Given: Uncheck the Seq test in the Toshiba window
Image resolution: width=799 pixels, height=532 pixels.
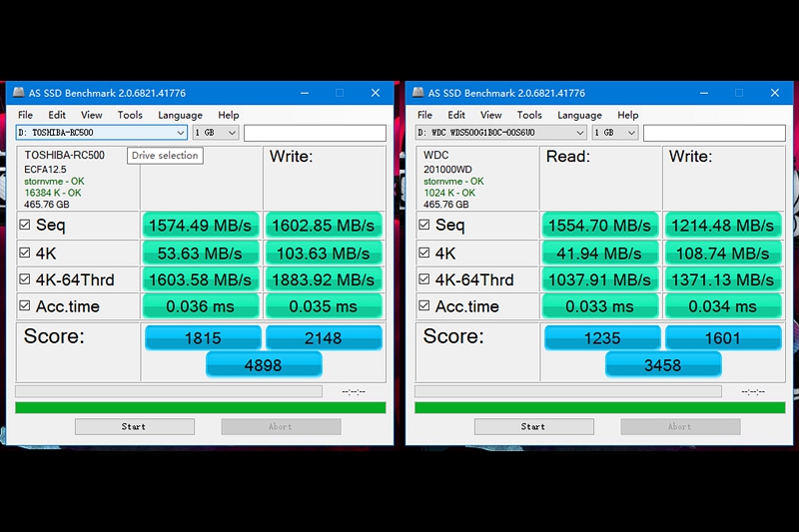Looking at the screenshot, I should tap(24, 225).
